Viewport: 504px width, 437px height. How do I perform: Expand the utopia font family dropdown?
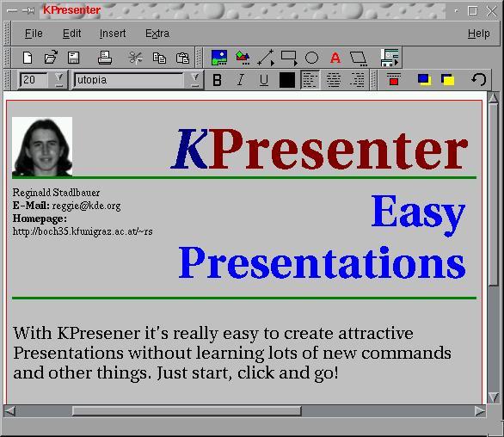(194, 79)
